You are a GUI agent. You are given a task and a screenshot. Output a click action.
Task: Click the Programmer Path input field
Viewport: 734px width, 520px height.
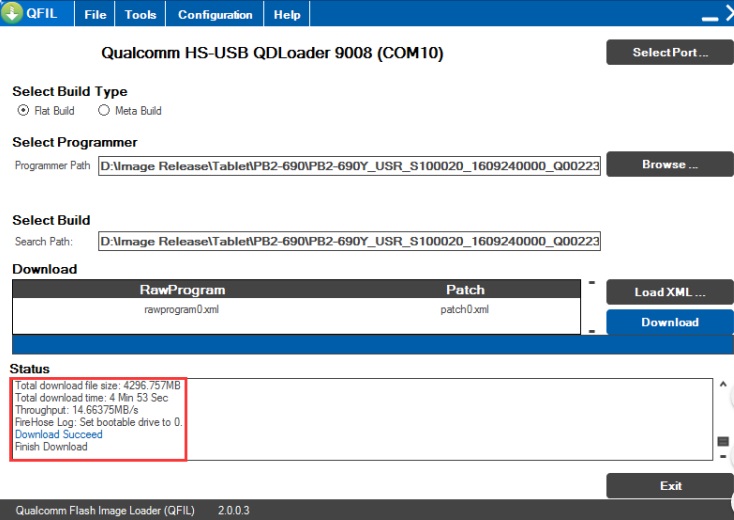349,166
